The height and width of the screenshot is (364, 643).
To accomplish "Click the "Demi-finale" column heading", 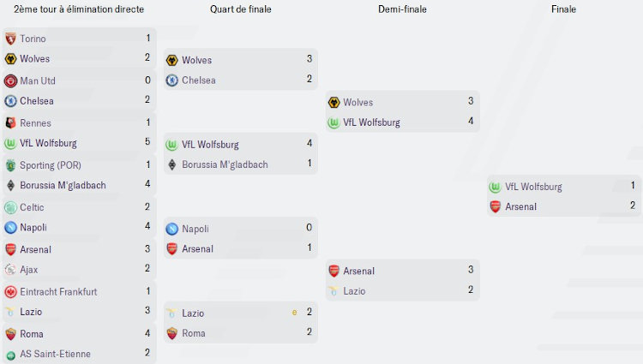I will coord(402,9).
